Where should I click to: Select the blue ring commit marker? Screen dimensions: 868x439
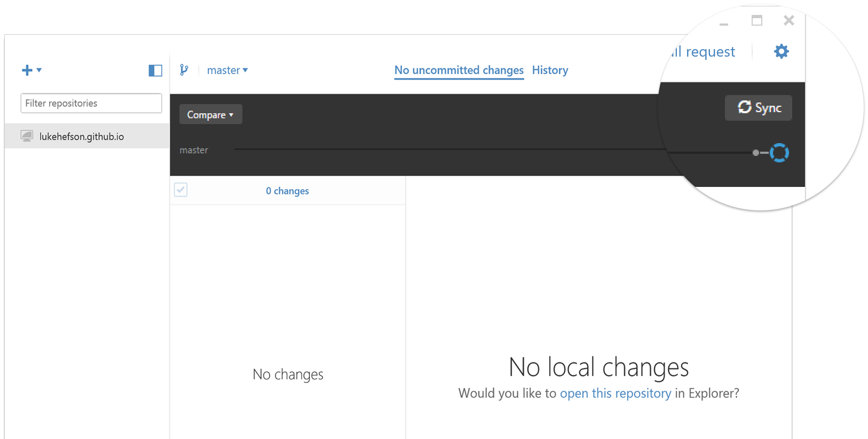tap(779, 153)
